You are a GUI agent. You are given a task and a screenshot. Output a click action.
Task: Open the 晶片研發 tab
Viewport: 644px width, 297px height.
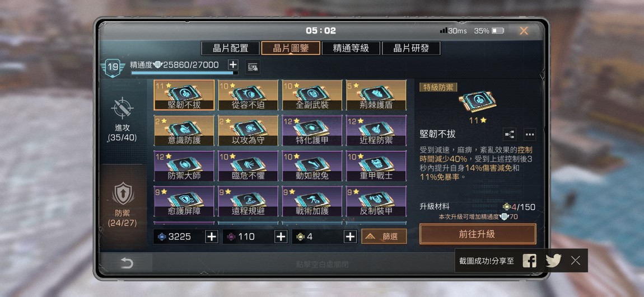click(x=411, y=48)
